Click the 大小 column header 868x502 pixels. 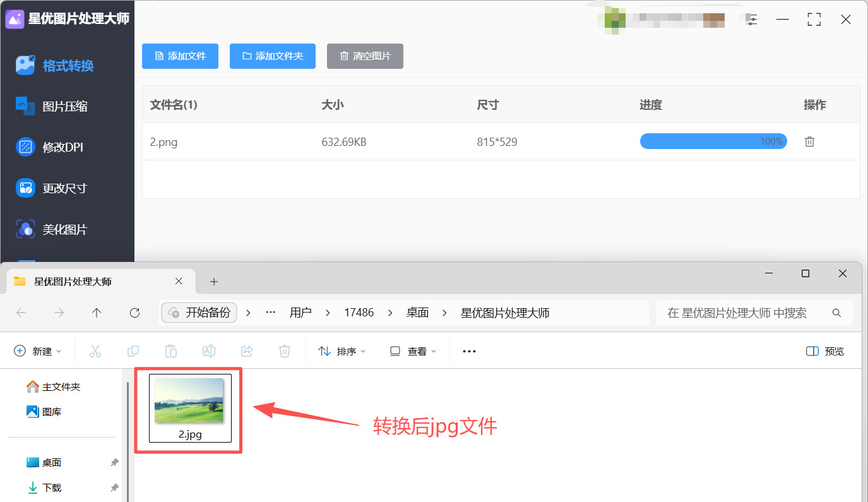(x=333, y=105)
